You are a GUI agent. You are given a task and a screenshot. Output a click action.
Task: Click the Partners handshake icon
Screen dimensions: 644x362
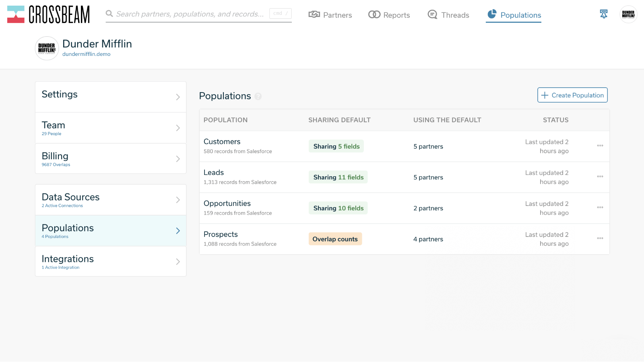314,14
